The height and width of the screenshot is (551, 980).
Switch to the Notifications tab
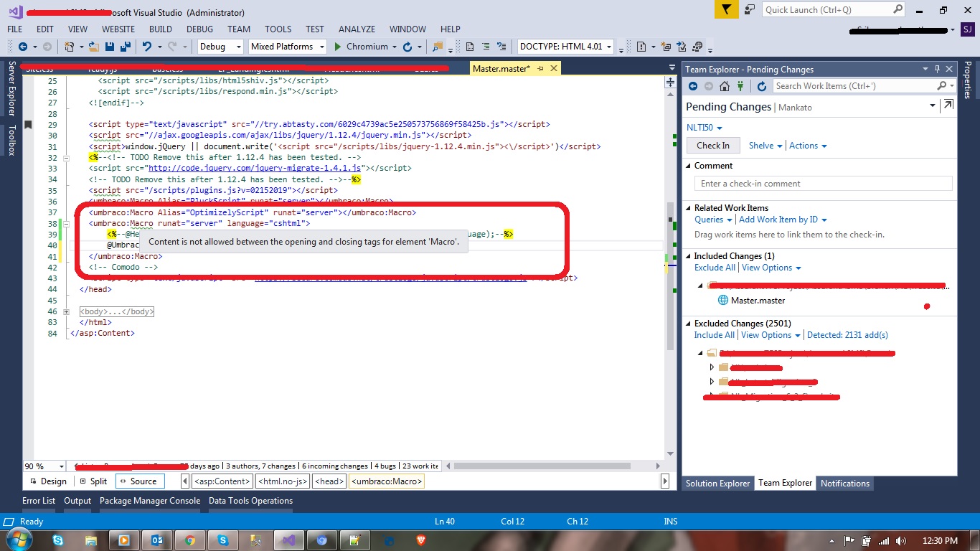coord(844,484)
